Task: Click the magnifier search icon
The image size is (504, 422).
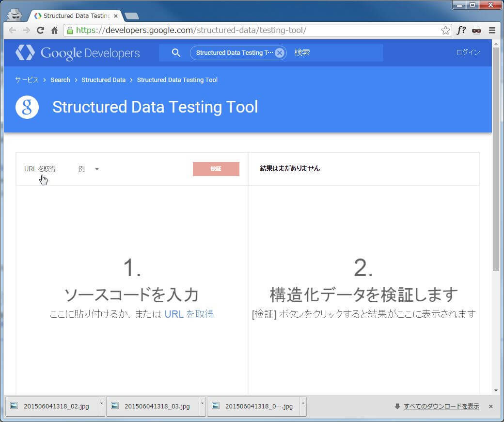Action: click(176, 53)
